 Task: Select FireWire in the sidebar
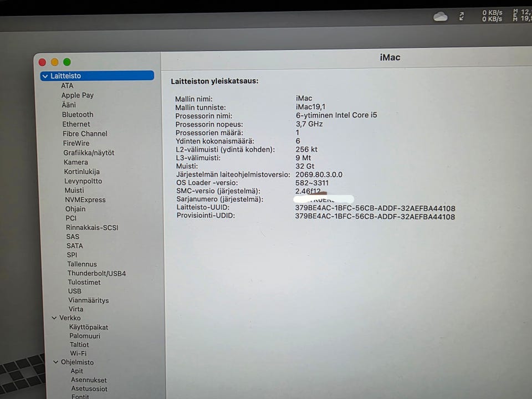pyautogui.click(x=76, y=143)
